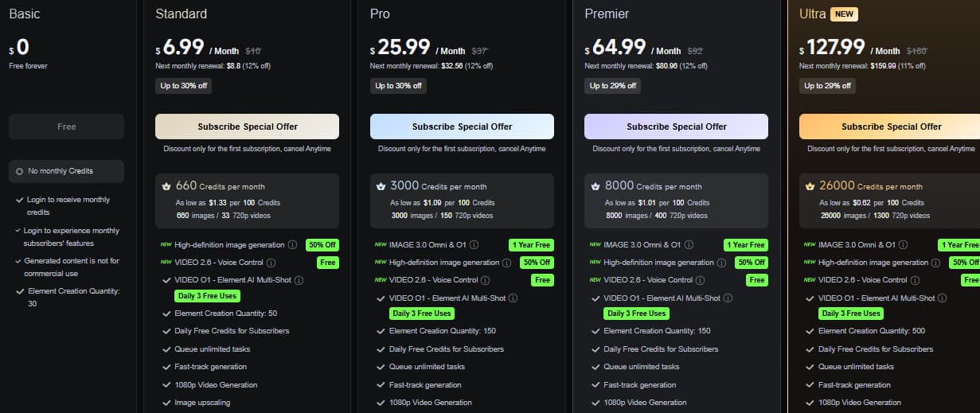This screenshot has height=413, width=980.
Task: Click the crown icon beside 660 Credits per month
Action: (166, 186)
